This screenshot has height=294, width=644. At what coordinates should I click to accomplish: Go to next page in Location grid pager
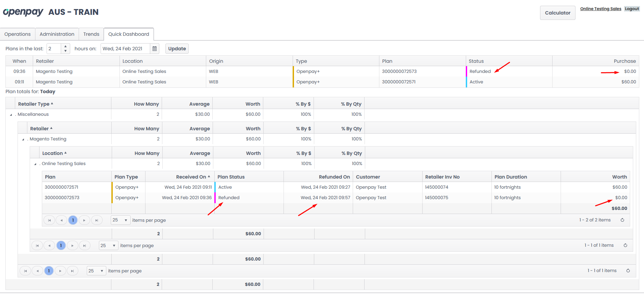[x=73, y=246]
